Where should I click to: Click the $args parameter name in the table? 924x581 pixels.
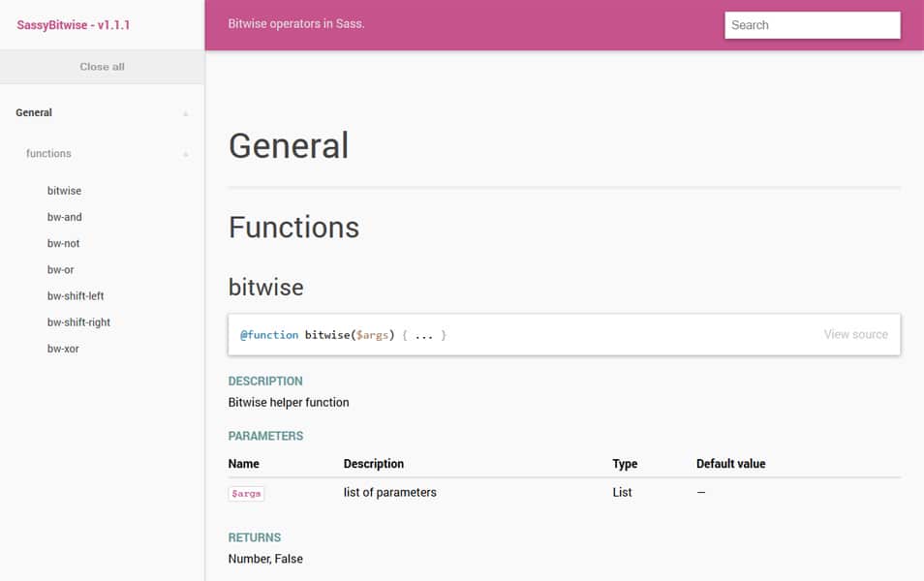[245, 493]
